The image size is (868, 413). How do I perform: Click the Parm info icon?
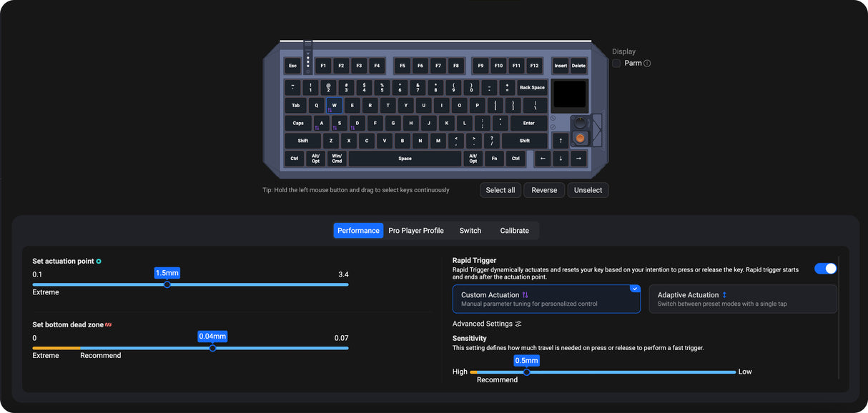(x=647, y=64)
